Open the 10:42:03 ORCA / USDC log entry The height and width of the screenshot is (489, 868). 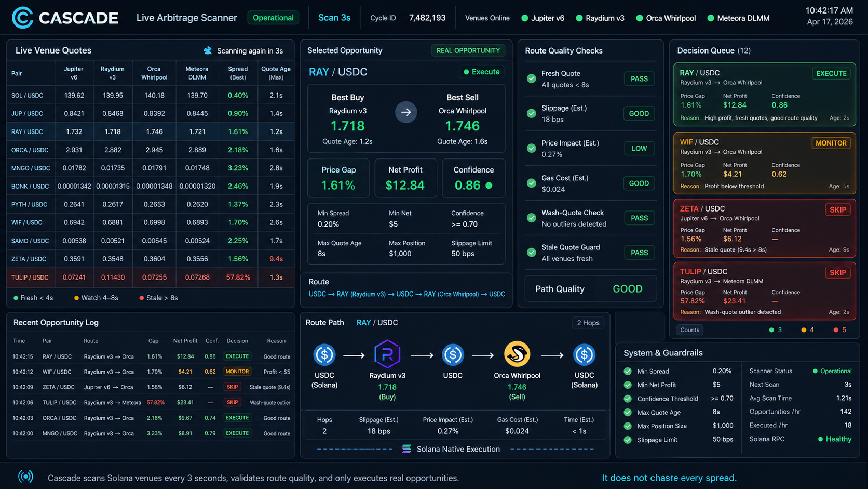click(x=151, y=418)
